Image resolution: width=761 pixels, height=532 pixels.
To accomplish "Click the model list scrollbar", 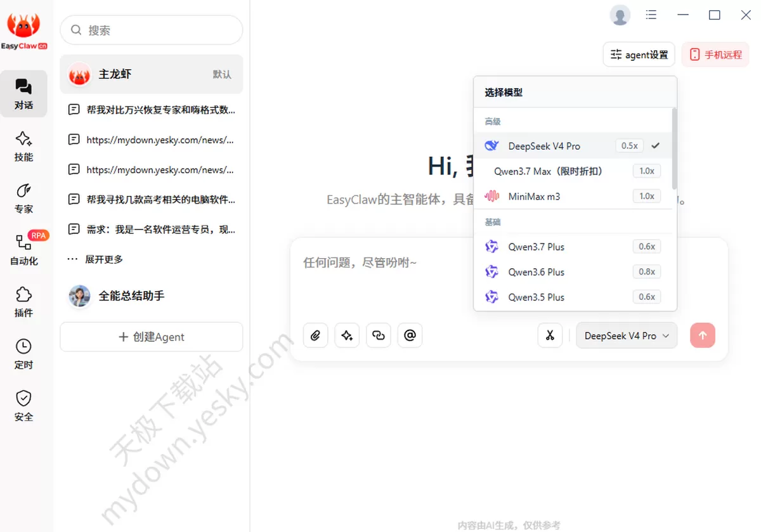I will click(674, 149).
